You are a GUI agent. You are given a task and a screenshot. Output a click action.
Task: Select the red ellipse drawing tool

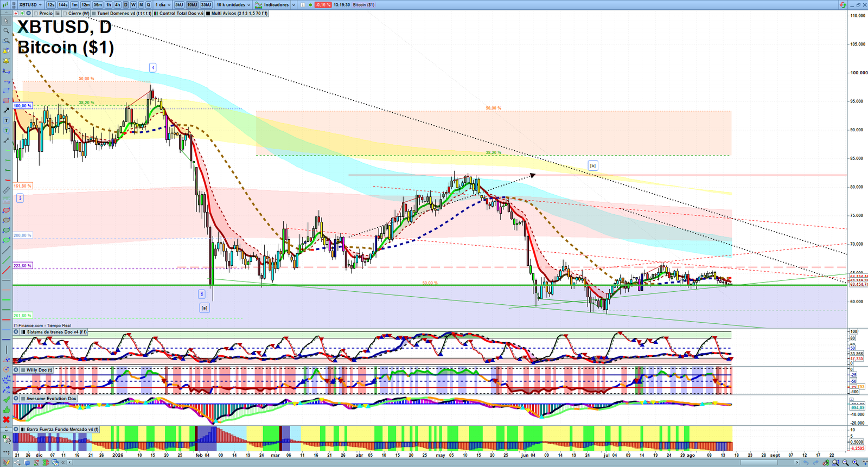point(6,210)
